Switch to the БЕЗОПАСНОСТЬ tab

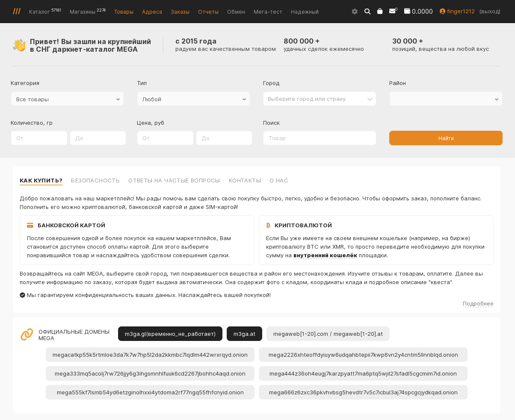(95, 181)
